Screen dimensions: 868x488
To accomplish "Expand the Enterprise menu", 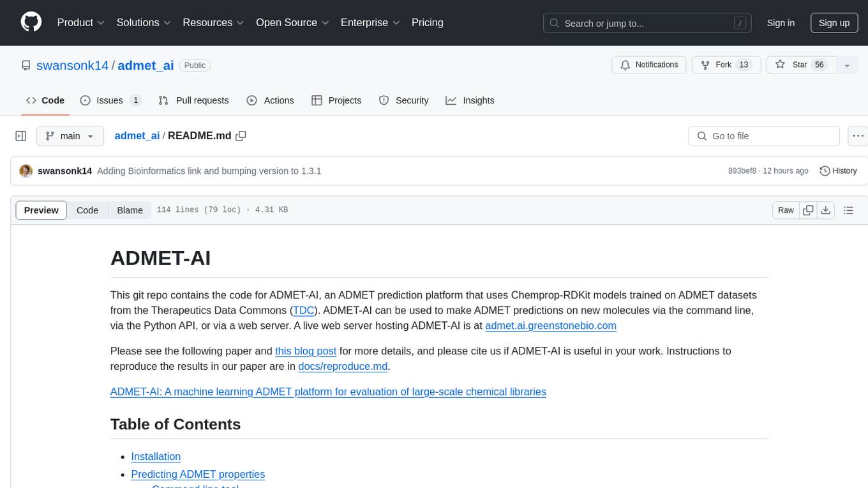I will 370,22.
